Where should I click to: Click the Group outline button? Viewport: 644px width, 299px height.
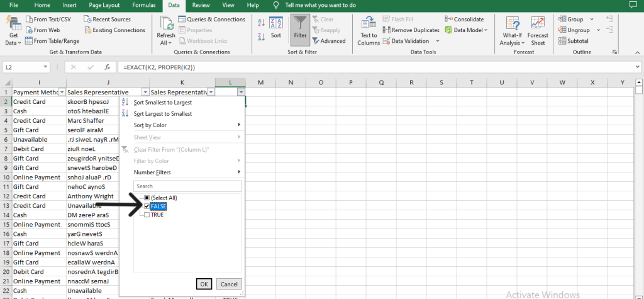[x=571, y=20]
